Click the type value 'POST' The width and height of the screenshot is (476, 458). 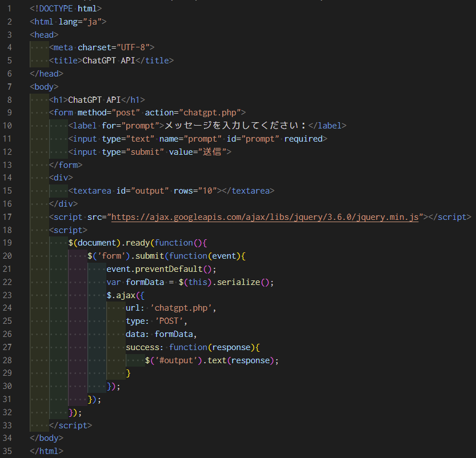pyautogui.click(x=169, y=321)
